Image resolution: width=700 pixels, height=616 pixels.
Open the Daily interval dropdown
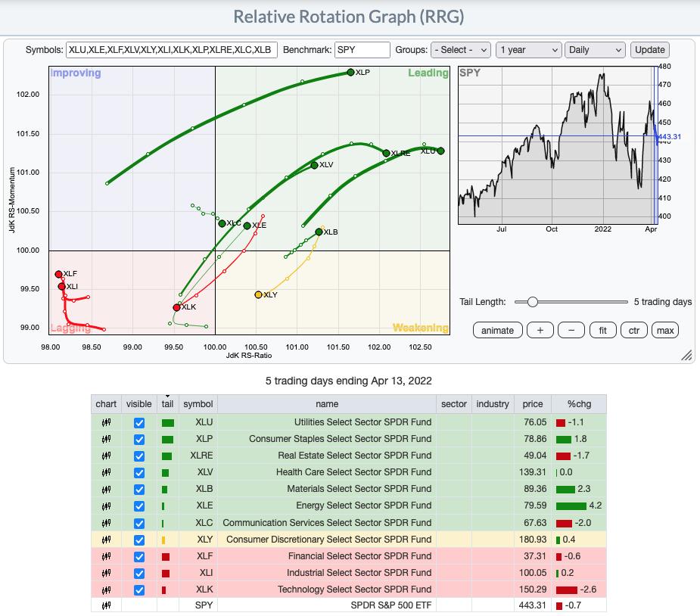tap(595, 50)
